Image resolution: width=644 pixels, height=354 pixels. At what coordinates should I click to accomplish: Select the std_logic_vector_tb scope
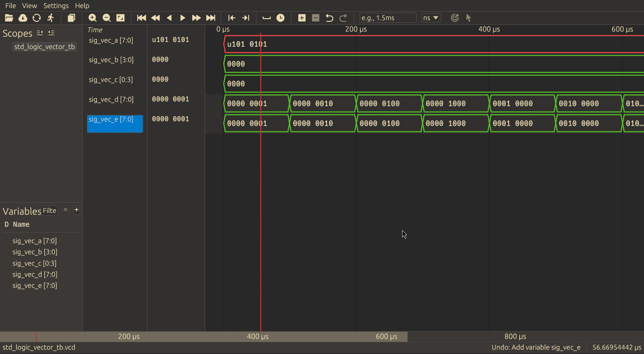(45, 47)
